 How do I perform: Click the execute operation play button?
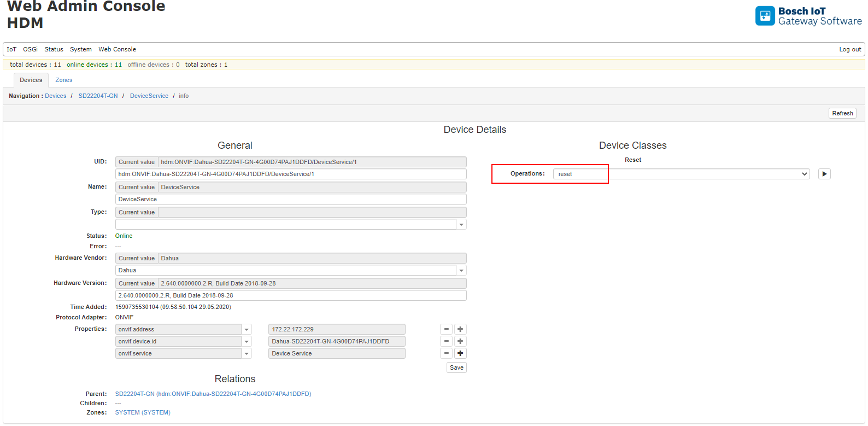pyautogui.click(x=824, y=174)
